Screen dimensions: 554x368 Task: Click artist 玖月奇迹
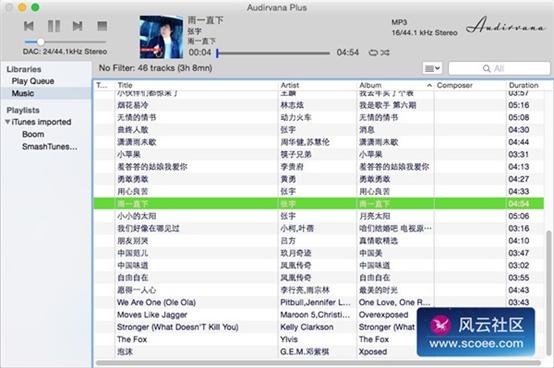[296, 253]
